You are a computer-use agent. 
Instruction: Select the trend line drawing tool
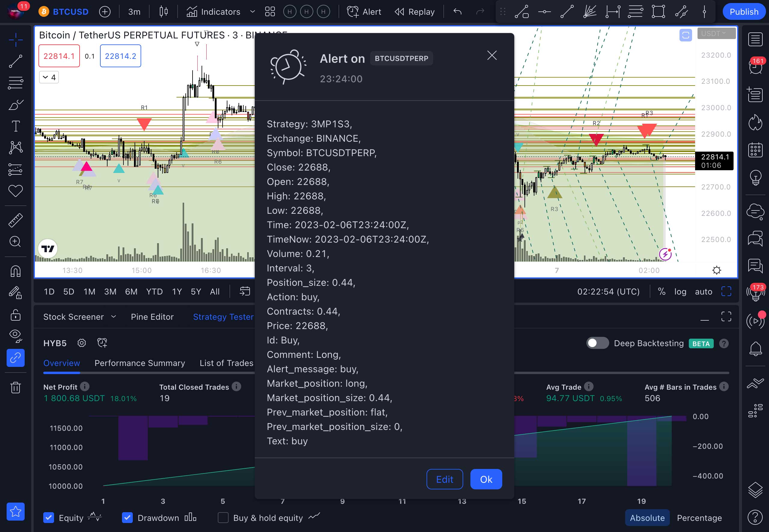click(x=16, y=61)
